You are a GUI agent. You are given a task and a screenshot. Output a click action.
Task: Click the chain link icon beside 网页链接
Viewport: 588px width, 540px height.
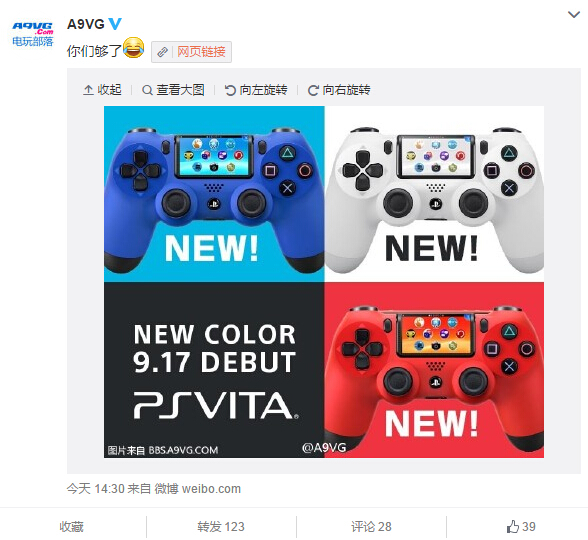pos(162,52)
